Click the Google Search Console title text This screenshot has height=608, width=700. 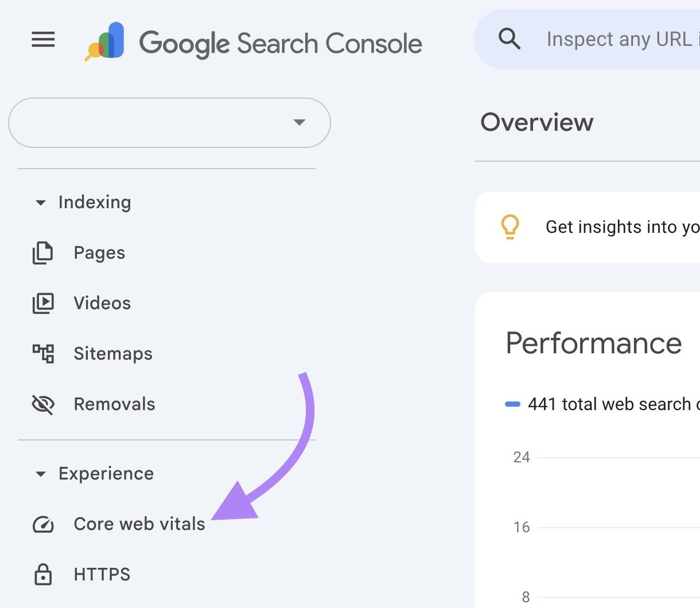[x=281, y=44]
